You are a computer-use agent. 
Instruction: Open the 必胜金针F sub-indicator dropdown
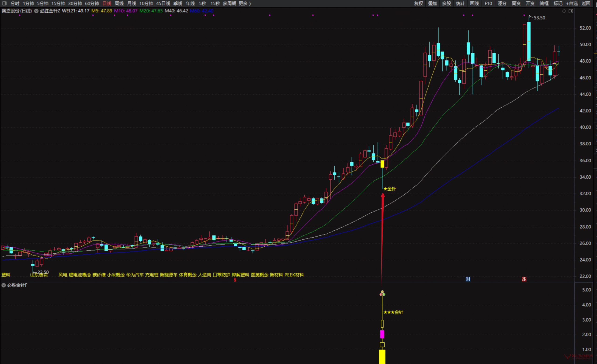[x=4, y=285]
